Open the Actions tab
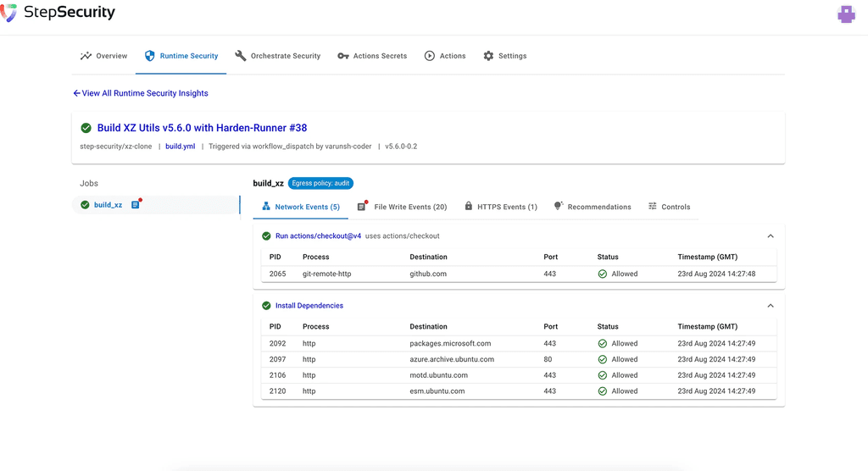The image size is (868, 471). click(x=445, y=56)
